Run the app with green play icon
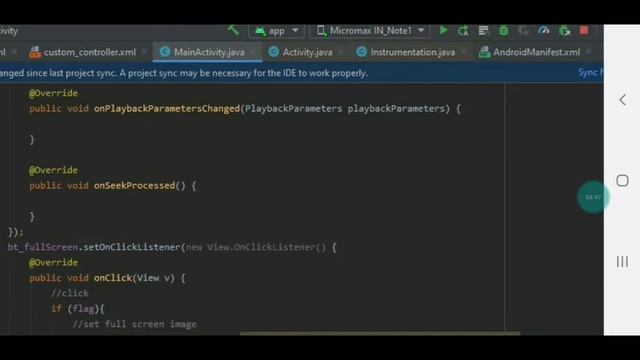 point(444,31)
